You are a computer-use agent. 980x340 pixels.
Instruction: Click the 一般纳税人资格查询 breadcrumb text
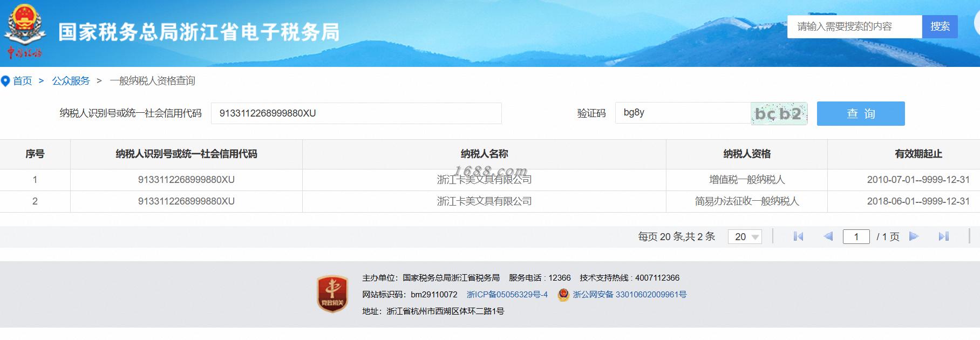(152, 81)
